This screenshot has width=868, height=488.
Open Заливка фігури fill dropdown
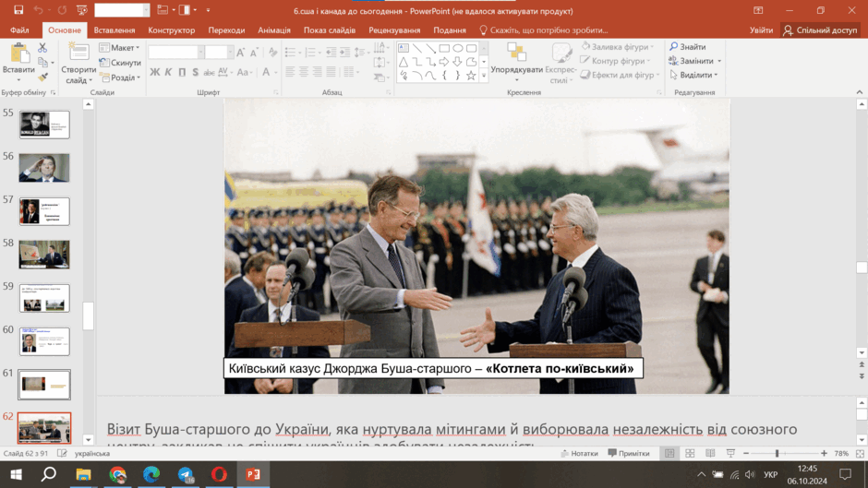pos(618,47)
